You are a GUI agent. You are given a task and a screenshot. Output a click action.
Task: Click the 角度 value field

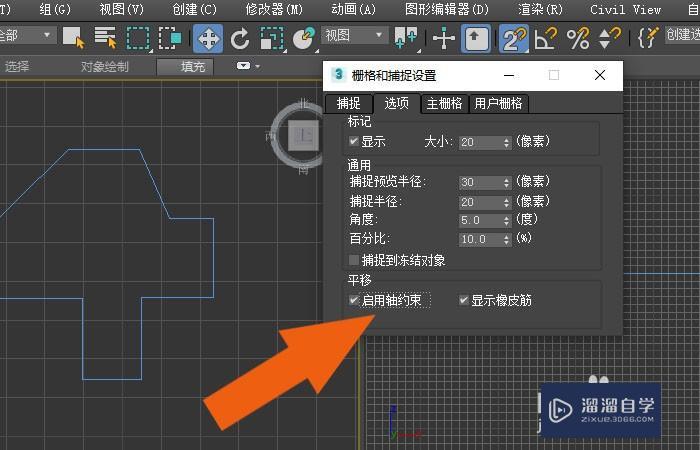(x=480, y=221)
